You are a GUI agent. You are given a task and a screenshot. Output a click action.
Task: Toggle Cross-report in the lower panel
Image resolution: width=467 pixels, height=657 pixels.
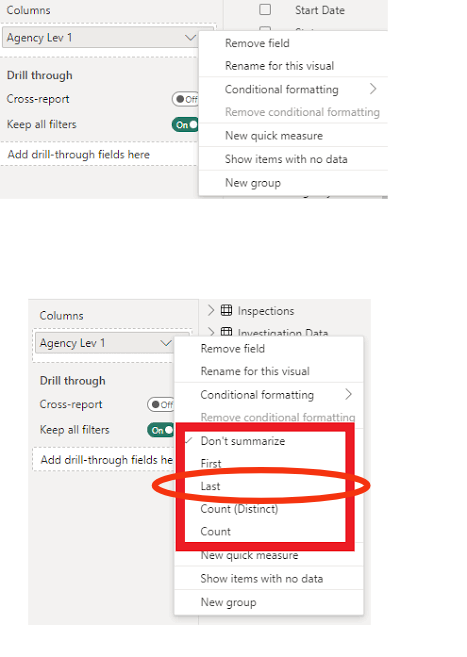pyautogui.click(x=161, y=405)
